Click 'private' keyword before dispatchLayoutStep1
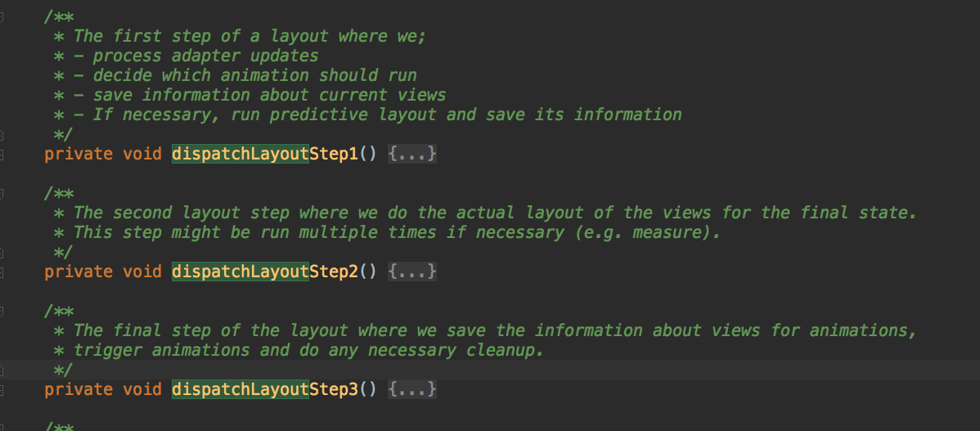Screen dimensions: 980x431 [79, 154]
